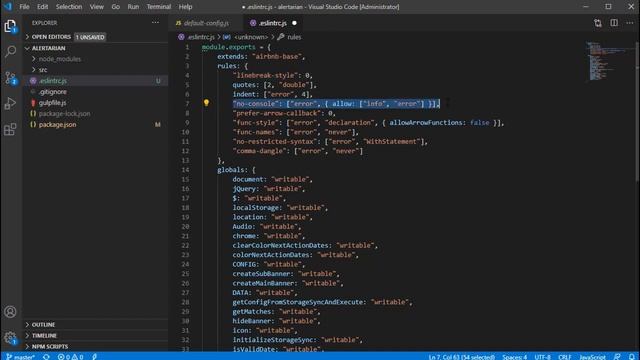The width and height of the screenshot is (640, 360).
Task: Click the master branch status item
Action: click(x=20, y=357)
